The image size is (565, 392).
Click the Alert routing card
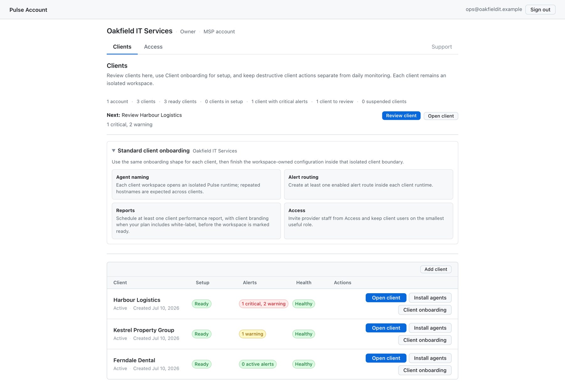(369, 184)
